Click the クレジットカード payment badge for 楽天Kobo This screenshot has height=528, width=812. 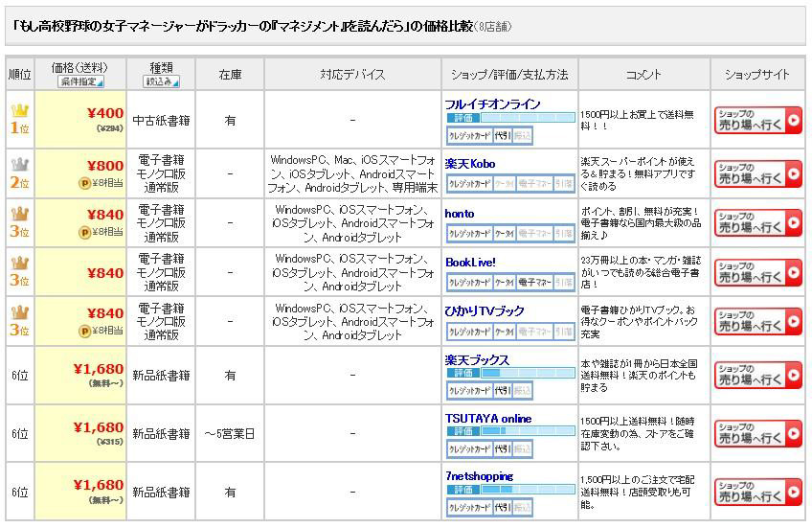470,184
